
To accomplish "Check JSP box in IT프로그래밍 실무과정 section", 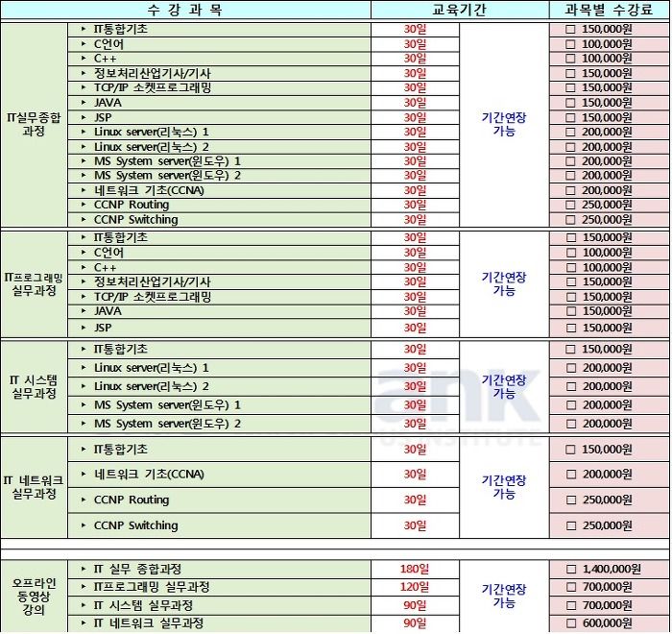I will (x=571, y=329).
